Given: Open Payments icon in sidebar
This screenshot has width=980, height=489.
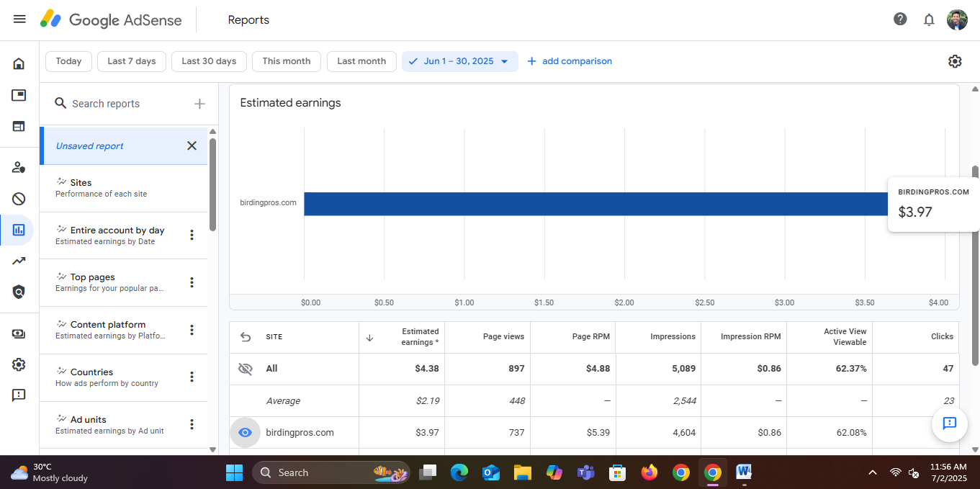Looking at the screenshot, I should [19, 333].
